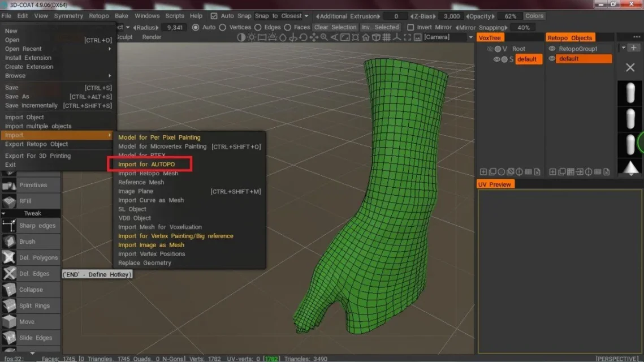Click the Render room button

[152, 37]
